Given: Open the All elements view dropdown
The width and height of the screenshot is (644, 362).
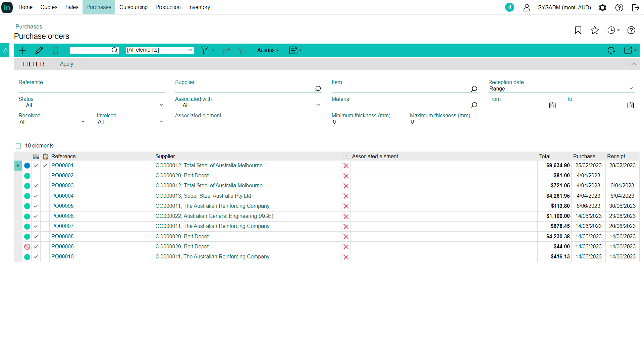Looking at the screenshot, I should [160, 50].
